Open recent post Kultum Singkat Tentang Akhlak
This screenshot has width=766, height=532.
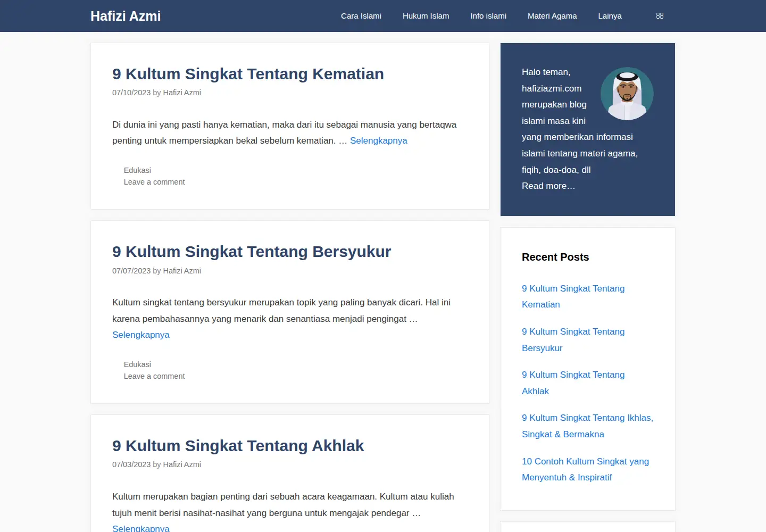[x=573, y=383]
